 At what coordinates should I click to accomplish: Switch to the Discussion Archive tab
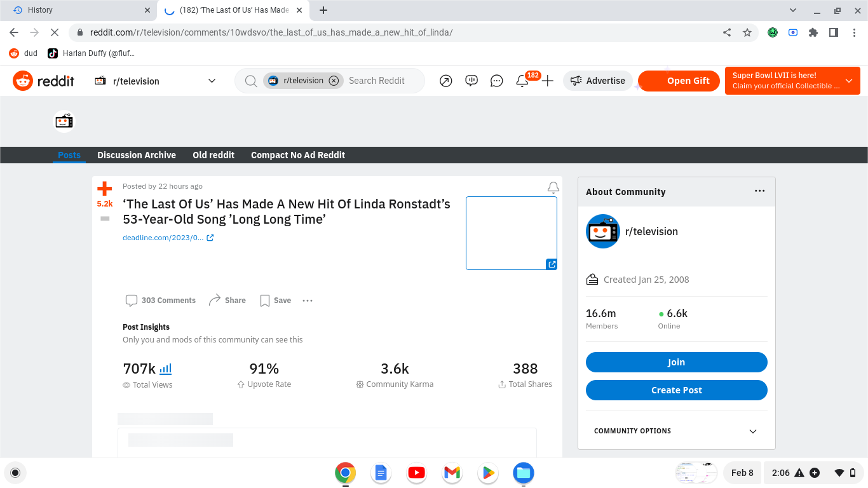coord(137,154)
